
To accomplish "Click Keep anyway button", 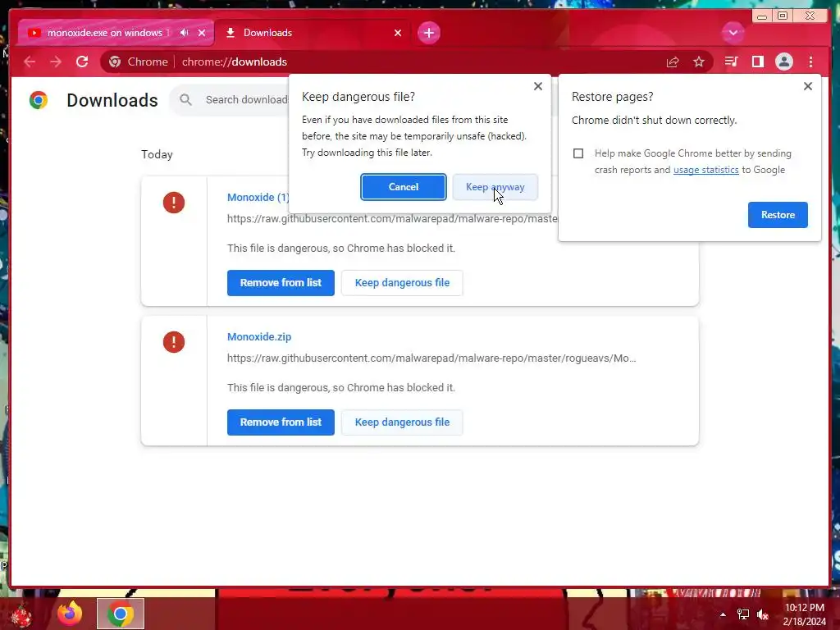I will point(495,187).
